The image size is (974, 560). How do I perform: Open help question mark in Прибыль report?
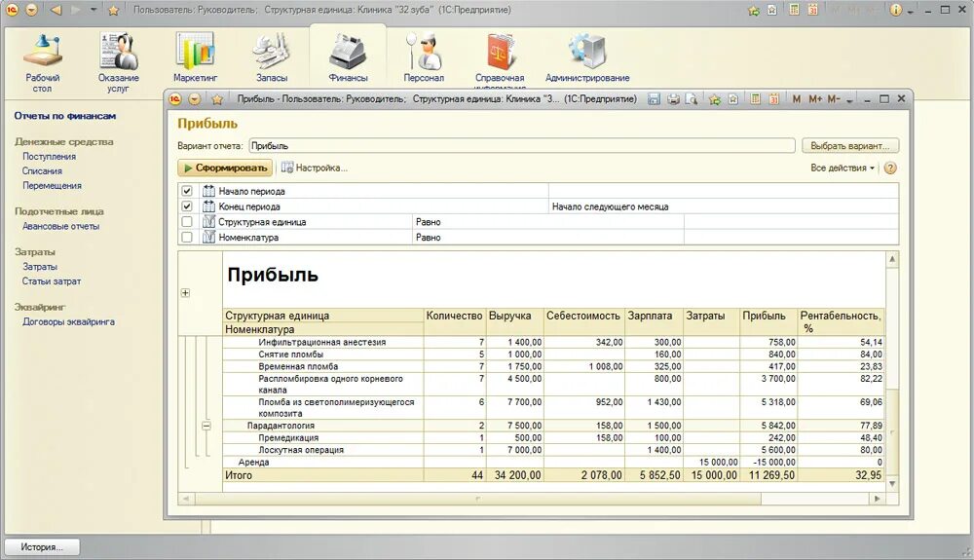890,168
